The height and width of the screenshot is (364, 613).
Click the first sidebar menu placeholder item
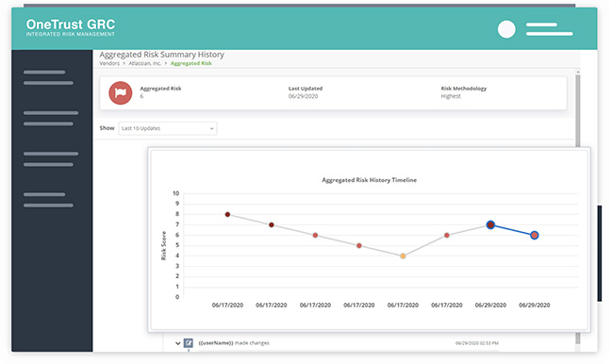[48, 77]
